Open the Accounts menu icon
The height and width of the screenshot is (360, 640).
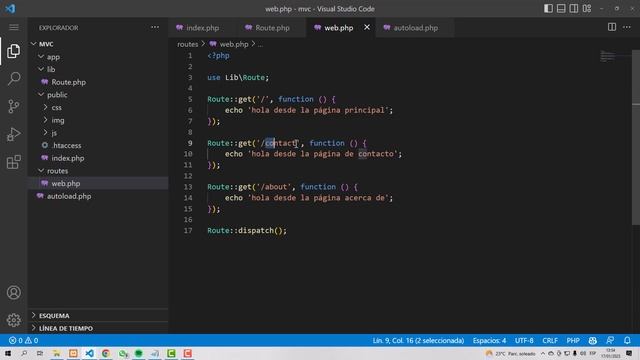coord(13,293)
